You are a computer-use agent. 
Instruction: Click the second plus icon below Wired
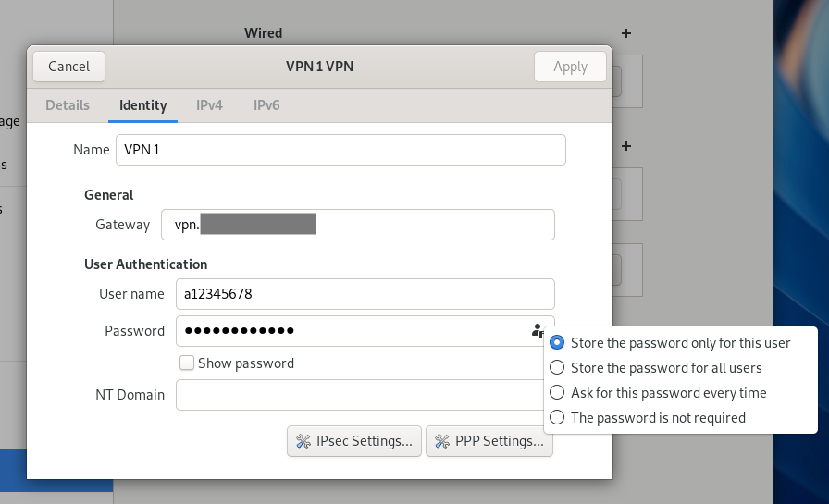pos(626,146)
